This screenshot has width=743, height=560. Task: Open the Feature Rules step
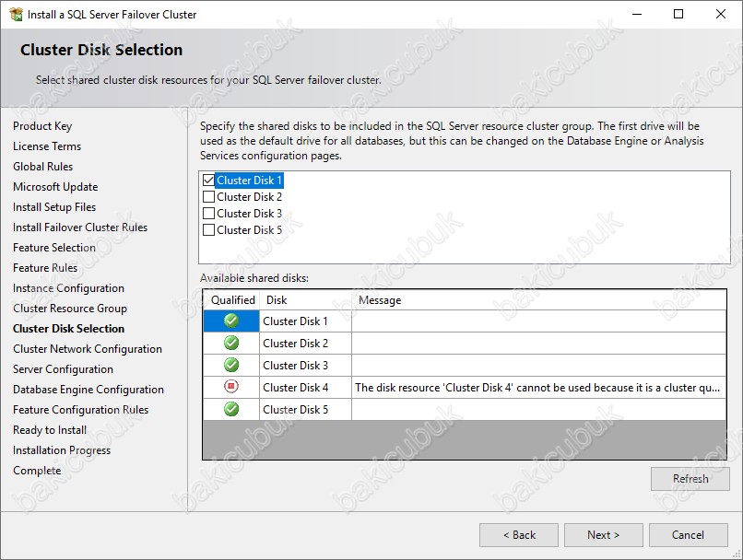45,268
